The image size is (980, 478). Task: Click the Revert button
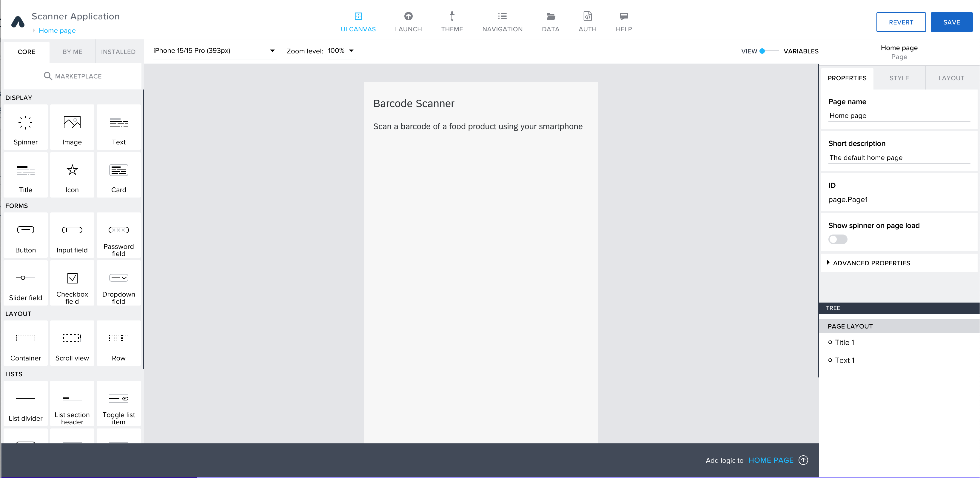901,22
